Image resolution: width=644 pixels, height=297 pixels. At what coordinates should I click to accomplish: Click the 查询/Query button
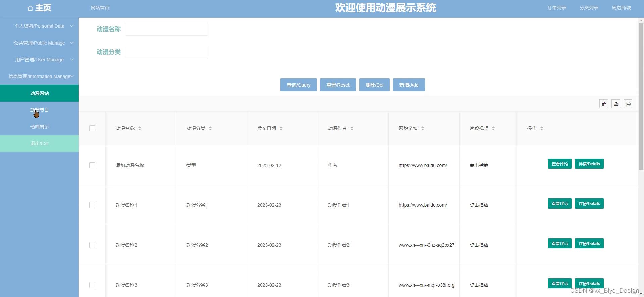pyautogui.click(x=299, y=85)
